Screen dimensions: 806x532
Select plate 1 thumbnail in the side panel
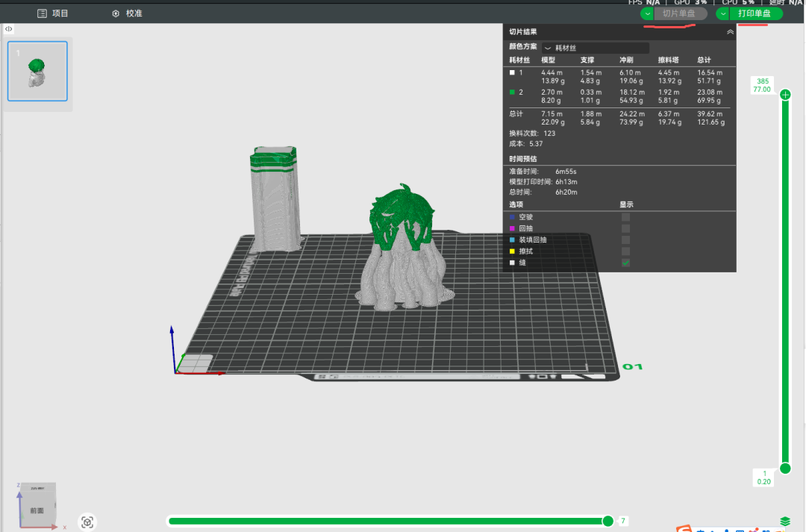pos(37,71)
